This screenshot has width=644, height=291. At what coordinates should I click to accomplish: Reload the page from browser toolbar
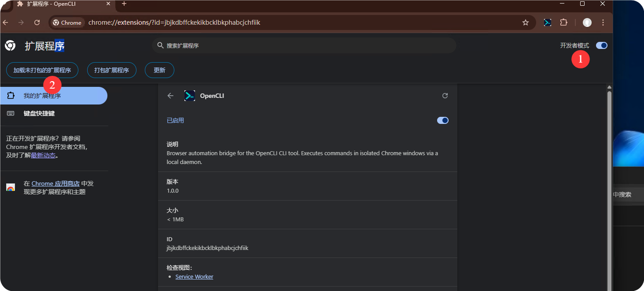click(37, 22)
